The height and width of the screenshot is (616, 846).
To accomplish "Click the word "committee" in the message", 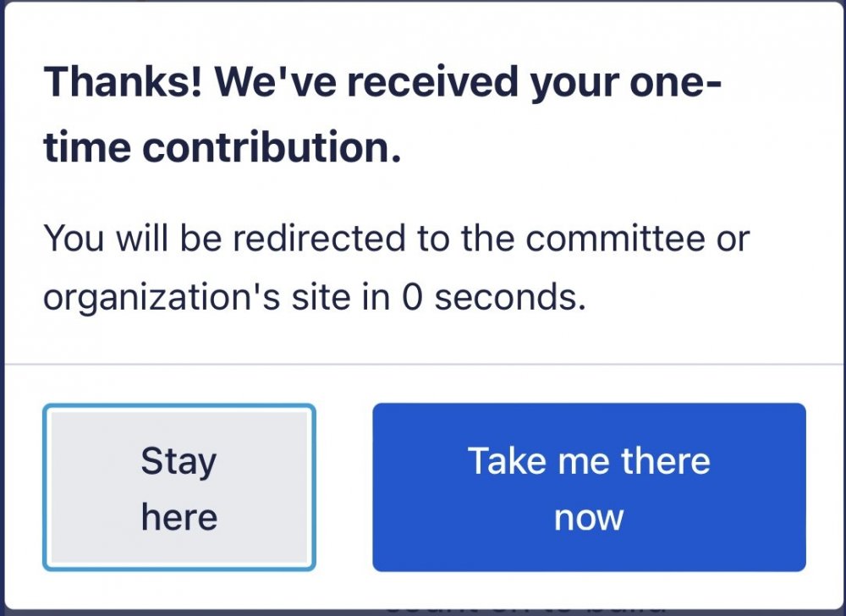I will (x=615, y=239).
